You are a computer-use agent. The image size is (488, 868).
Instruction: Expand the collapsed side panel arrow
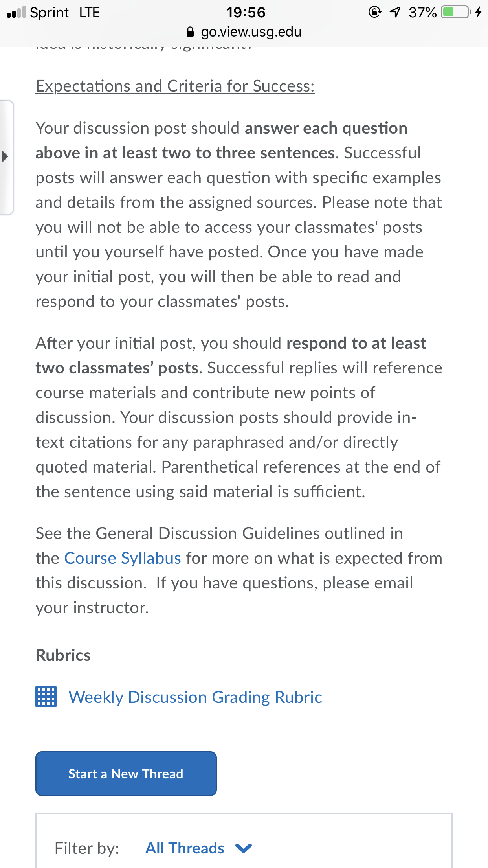5,156
